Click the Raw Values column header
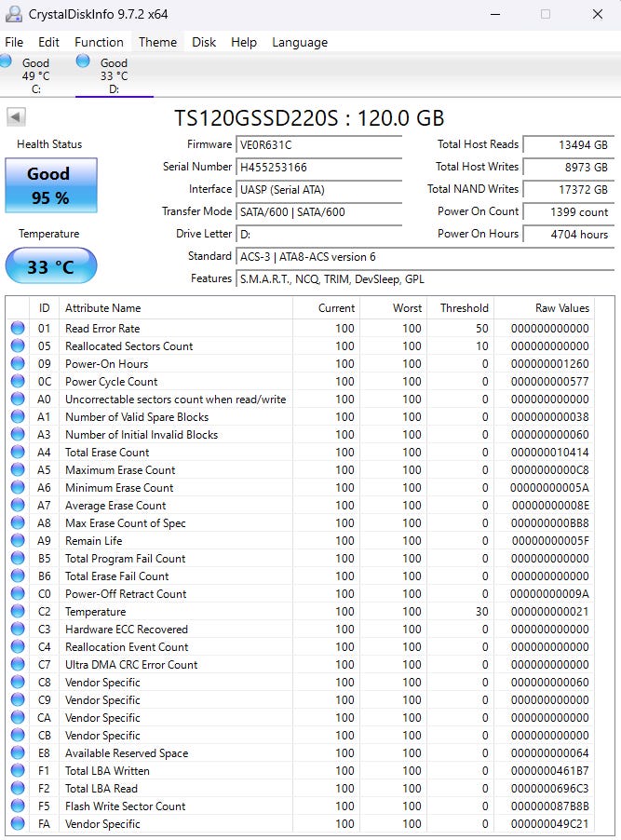This screenshot has width=621, height=840. [x=562, y=308]
